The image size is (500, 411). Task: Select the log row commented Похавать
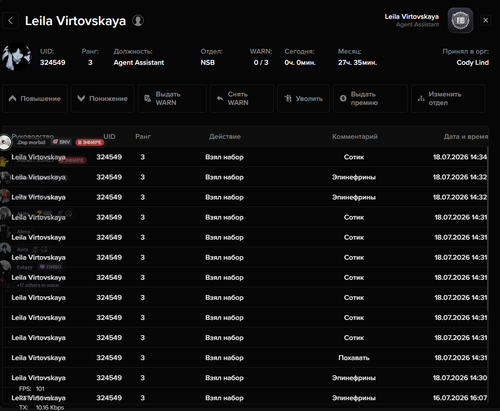pyautogui.click(x=245, y=358)
